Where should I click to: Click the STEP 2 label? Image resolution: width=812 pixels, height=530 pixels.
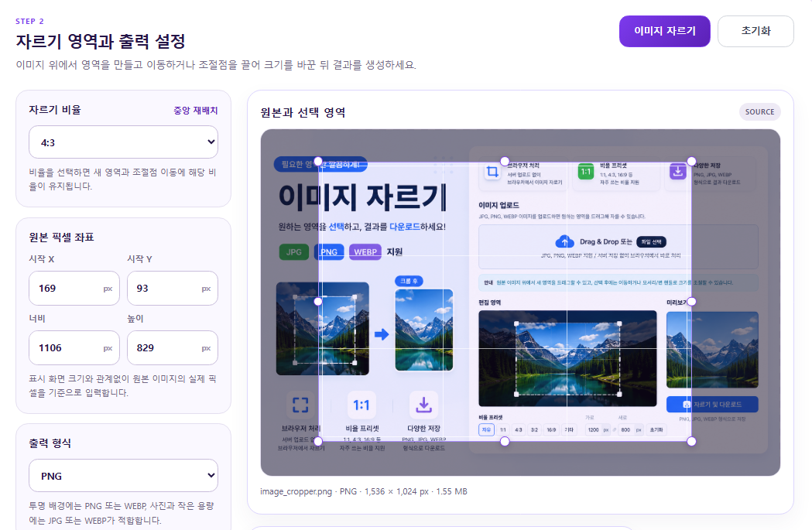pyautogui.click(x=29, y=21)
